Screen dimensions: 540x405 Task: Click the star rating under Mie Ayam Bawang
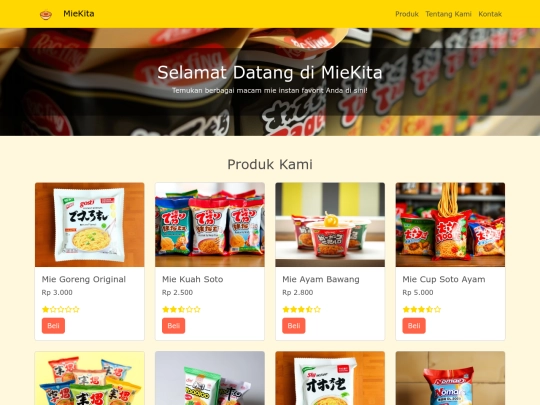pyautogui.click(x=301, y=309)
